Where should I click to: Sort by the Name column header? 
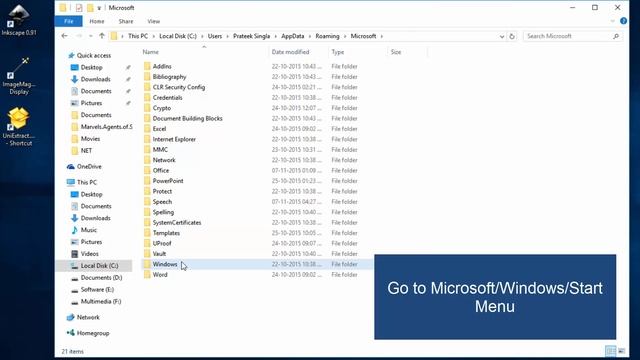[151, 52]
